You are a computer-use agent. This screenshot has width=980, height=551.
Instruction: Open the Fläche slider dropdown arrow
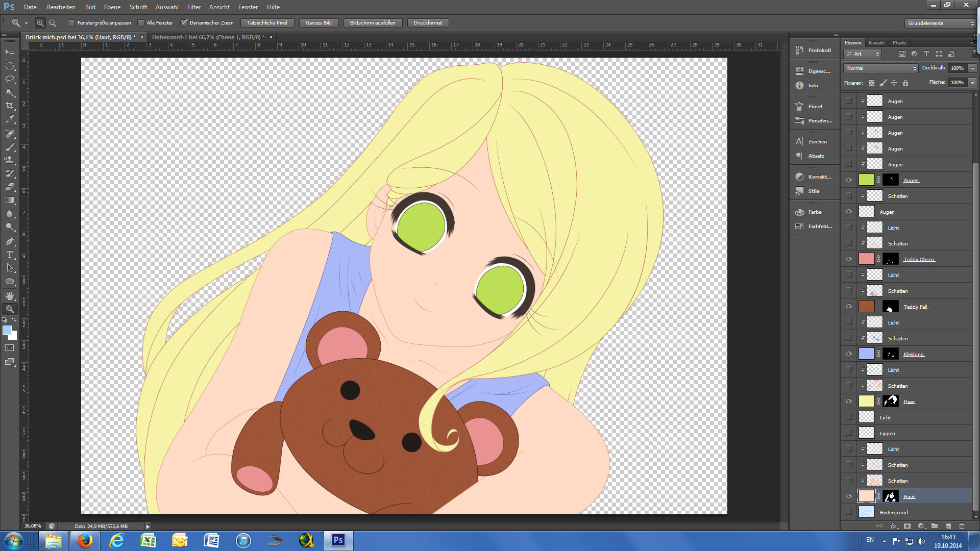(x=972, y=83)
